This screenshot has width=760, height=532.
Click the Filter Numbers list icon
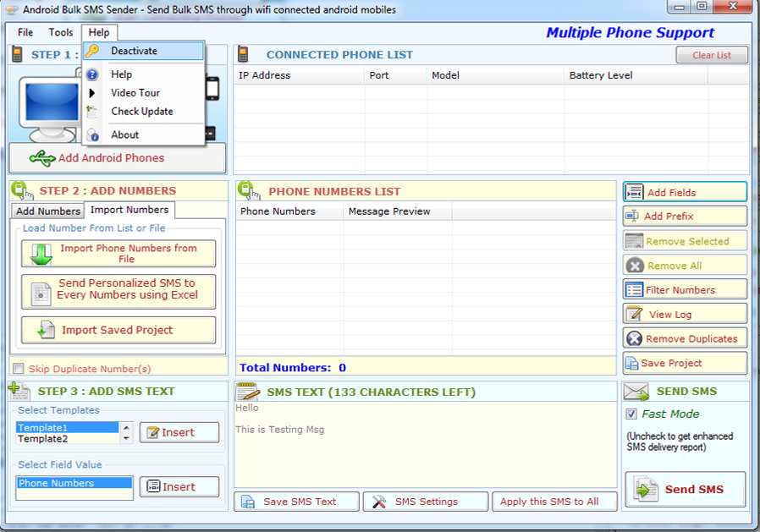click(634, 290)
